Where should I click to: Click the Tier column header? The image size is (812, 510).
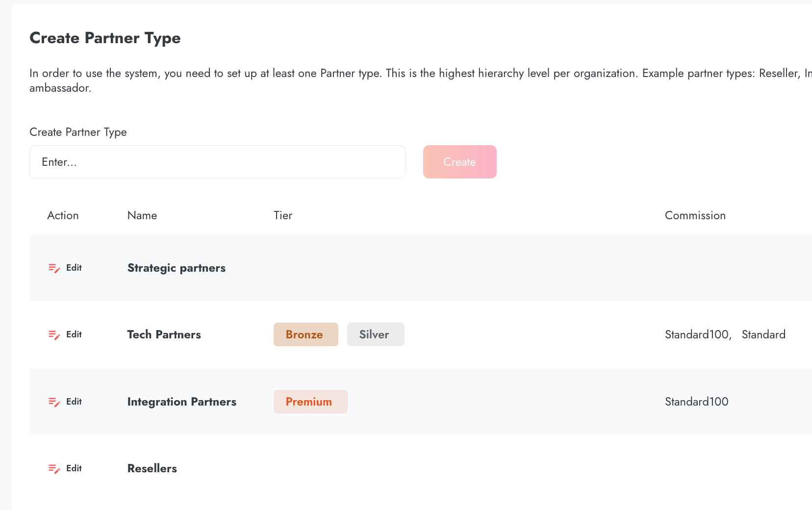click(x=283, y=215)
